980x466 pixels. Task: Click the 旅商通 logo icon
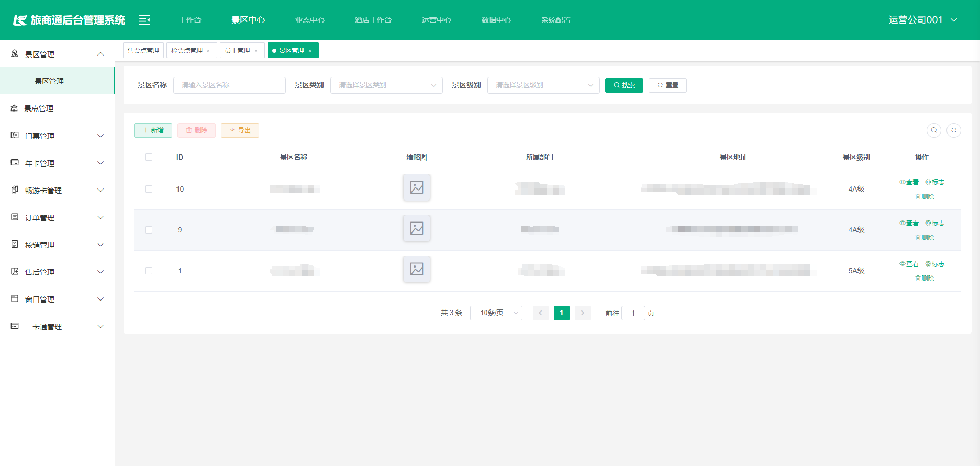[x=20, y=20]
